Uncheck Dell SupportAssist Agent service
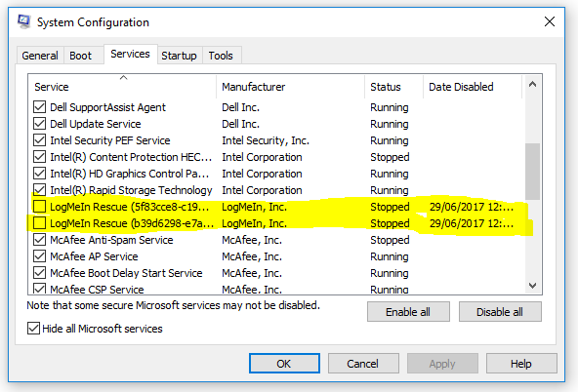Screen dimensions: 578x392 (39, 107)
